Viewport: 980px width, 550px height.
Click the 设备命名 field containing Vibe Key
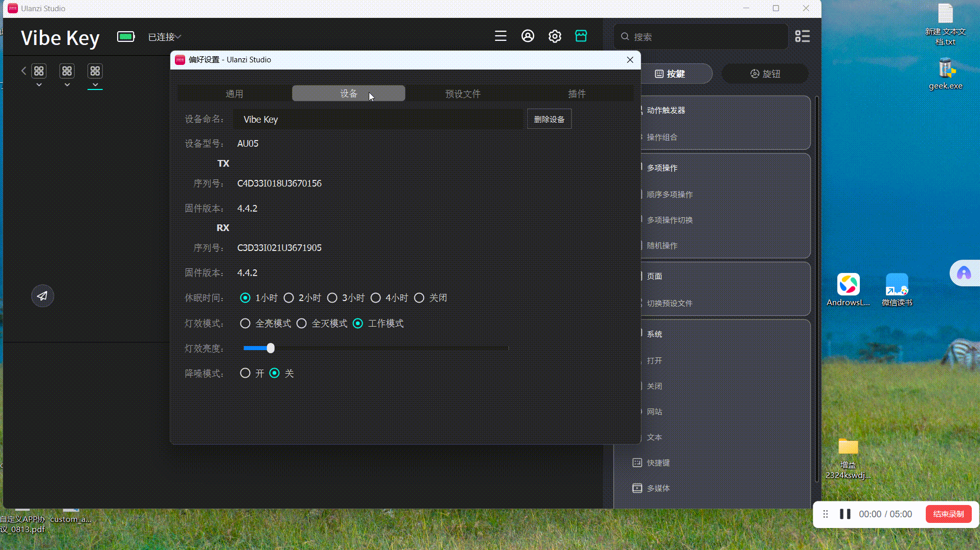[380, 119]
